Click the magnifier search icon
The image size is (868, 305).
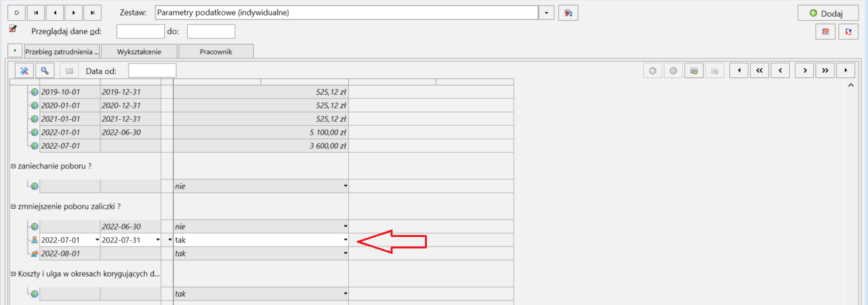tap(44, 70)
